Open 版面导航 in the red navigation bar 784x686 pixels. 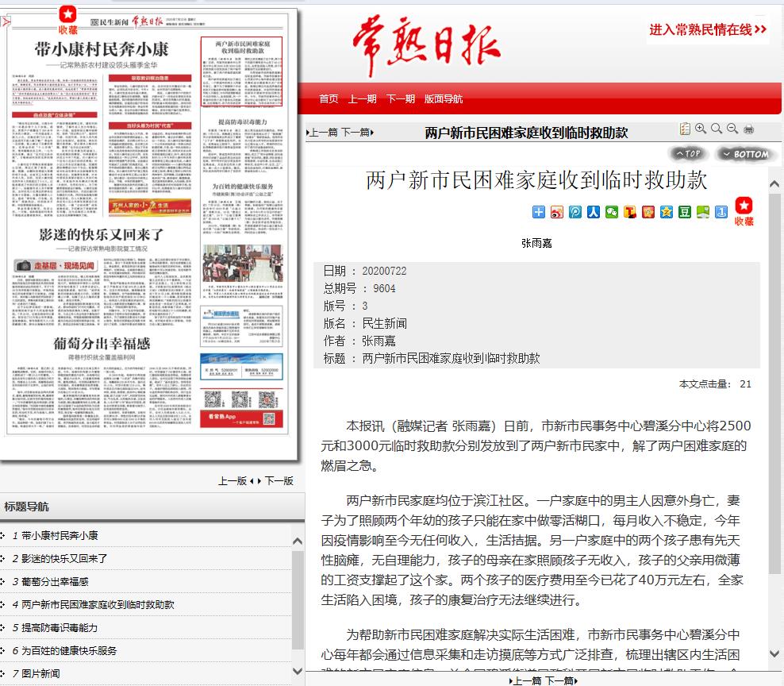(444, 99)
